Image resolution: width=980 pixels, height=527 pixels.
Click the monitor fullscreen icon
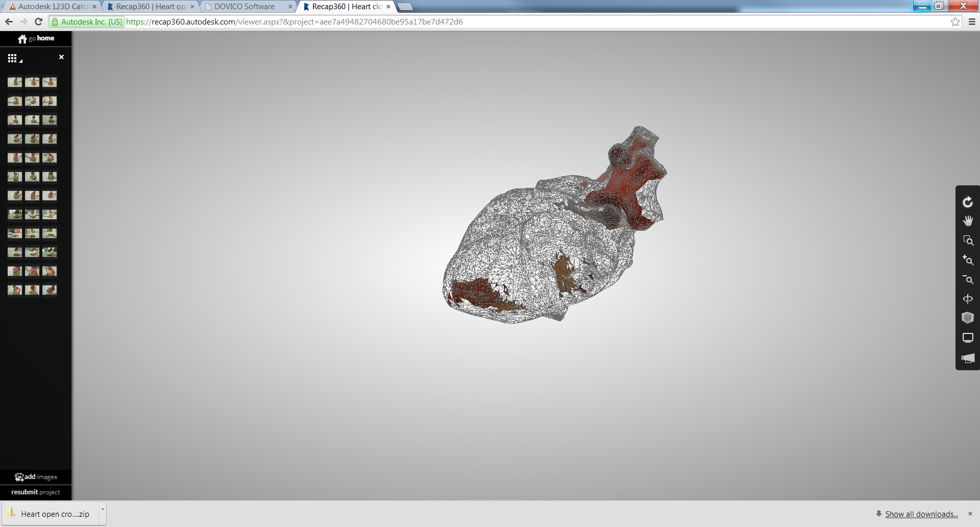tap(968, 338)
